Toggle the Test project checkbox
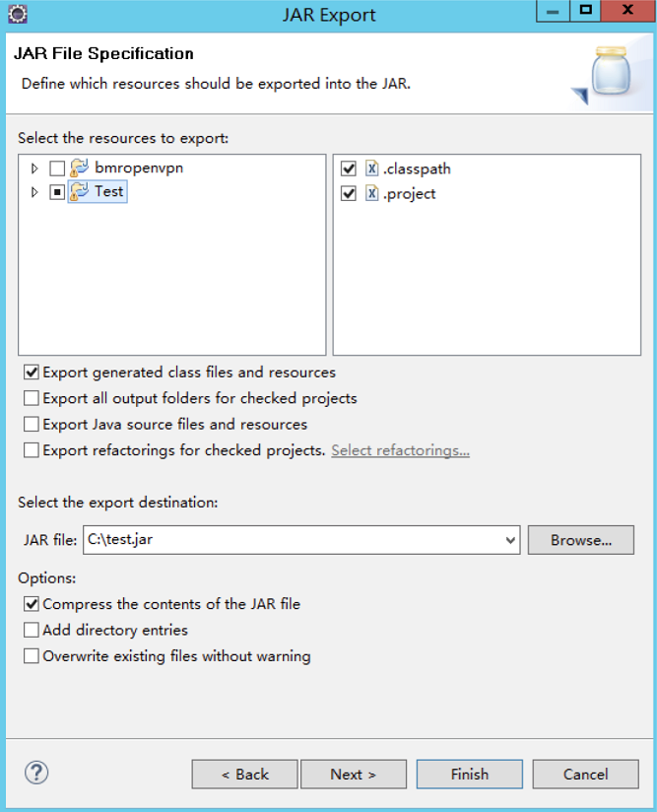Image resolution: width=657 pixels, height=812 pixels. point(57,192)
